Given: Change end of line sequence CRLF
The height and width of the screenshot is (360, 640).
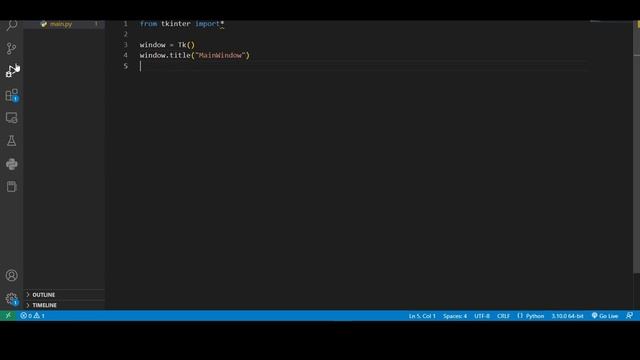Looking at the screenshot, I should click(x=503, y=316).
